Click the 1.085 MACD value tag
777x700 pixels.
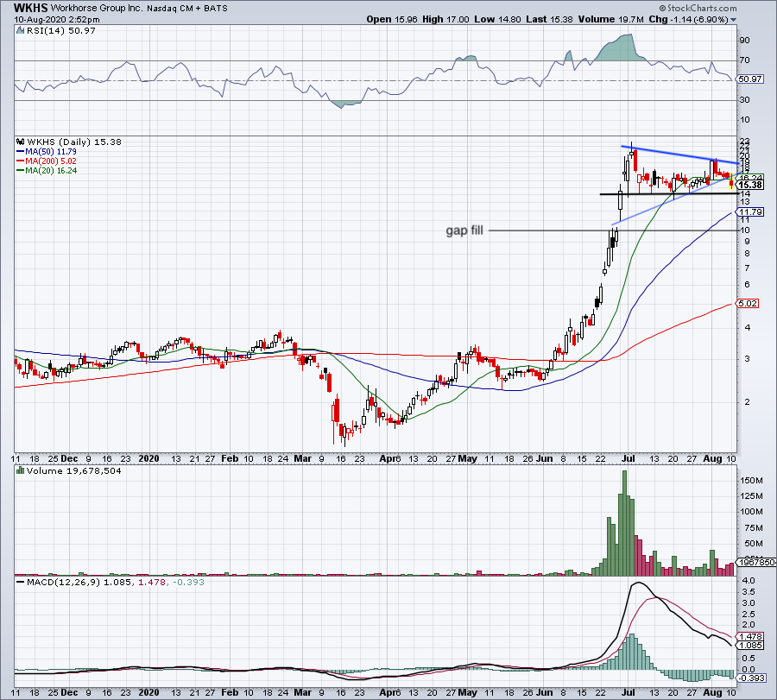click(x=750, y=646)
